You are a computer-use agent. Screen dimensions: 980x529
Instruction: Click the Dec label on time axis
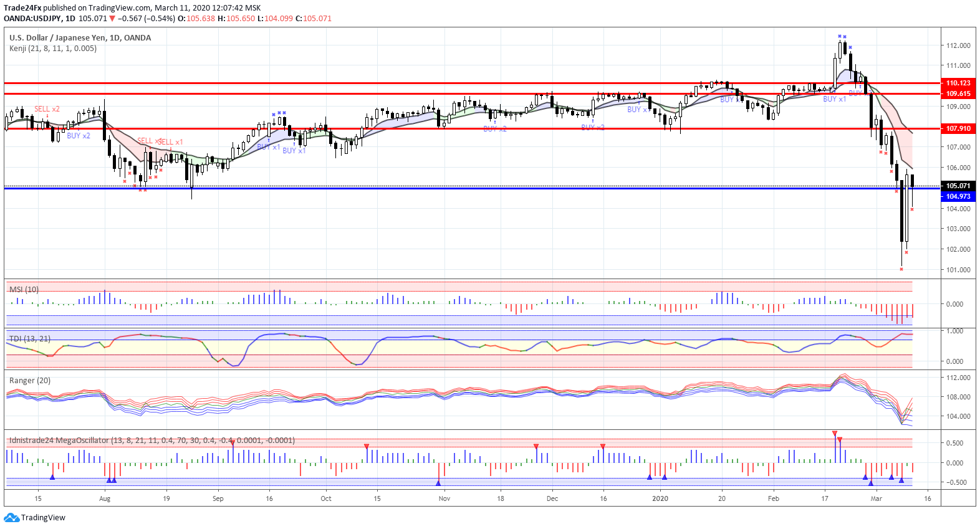pyautogui.click(x=552, y=498)
